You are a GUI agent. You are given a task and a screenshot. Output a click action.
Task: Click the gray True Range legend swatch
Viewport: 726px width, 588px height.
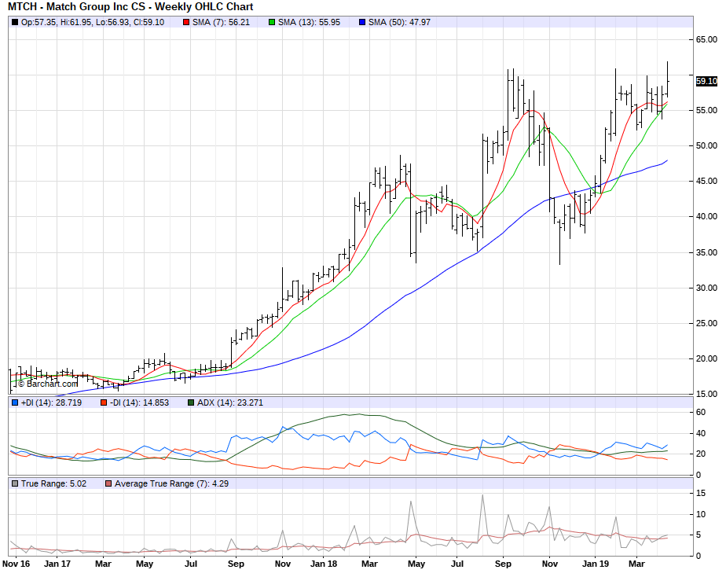click(x=14, y=483)
